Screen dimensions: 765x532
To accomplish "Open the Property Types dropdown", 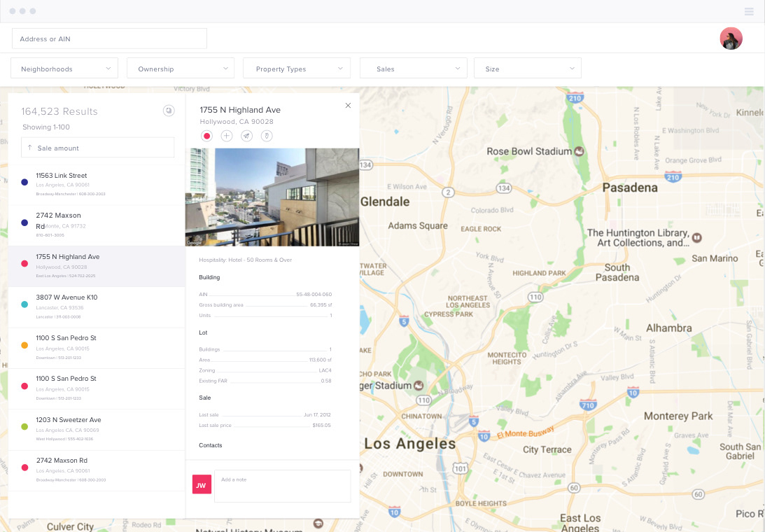I will tap(297, 69).
